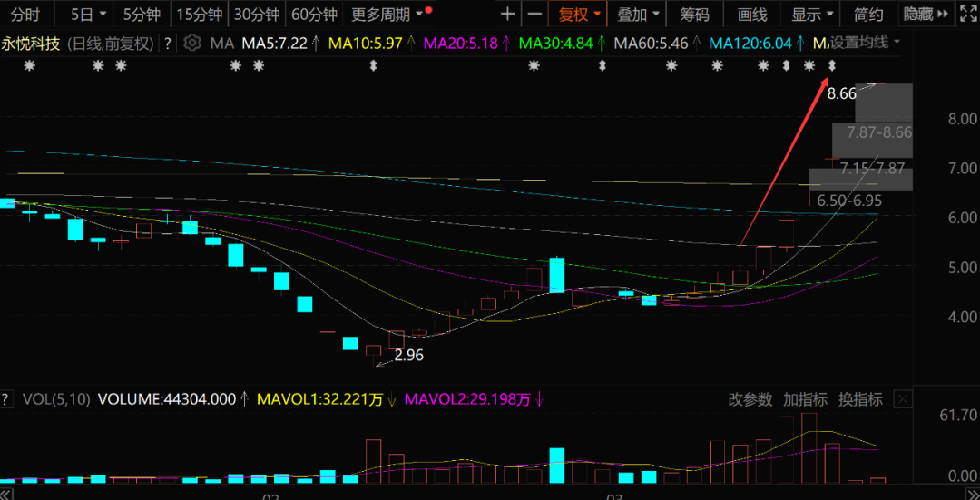Toggle fullscreen with expand arrows icon
The image size is (980, 500).
[968, 14]
